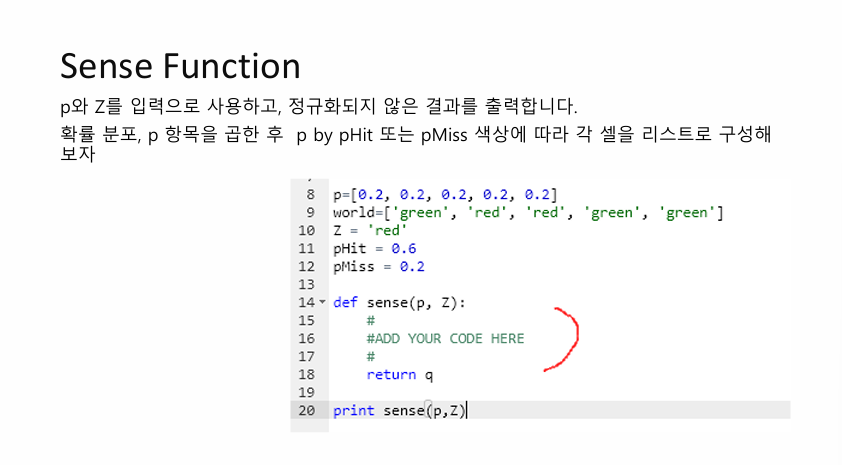
Task: Click the "def sense(p, Z):" line
Action: coord(399,303)
